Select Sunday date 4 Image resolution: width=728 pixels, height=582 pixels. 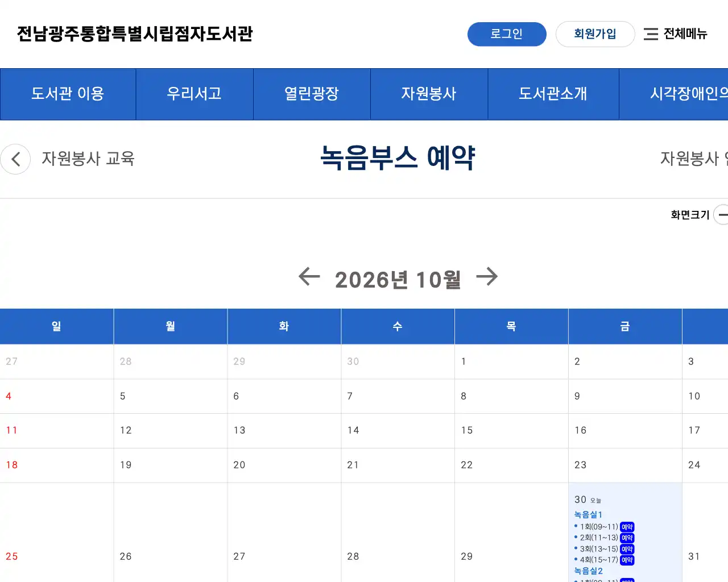click(x=9, y=396)
